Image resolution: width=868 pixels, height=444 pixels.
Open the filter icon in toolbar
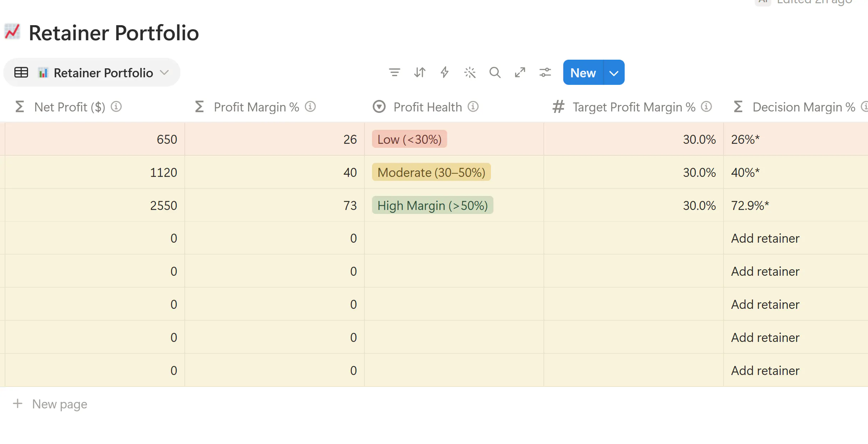pyautogui.click(x=394, y=73)
